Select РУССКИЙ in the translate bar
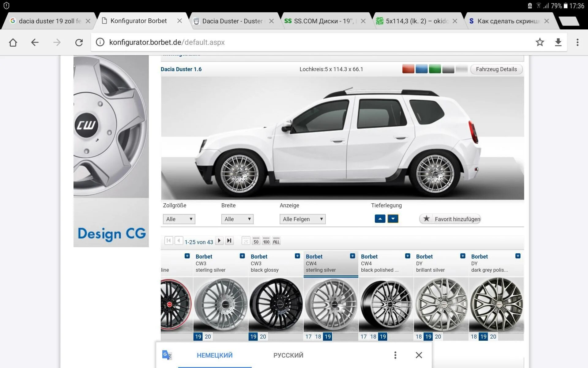This screenshot has height=368, width=588. (x=288, y=355)
